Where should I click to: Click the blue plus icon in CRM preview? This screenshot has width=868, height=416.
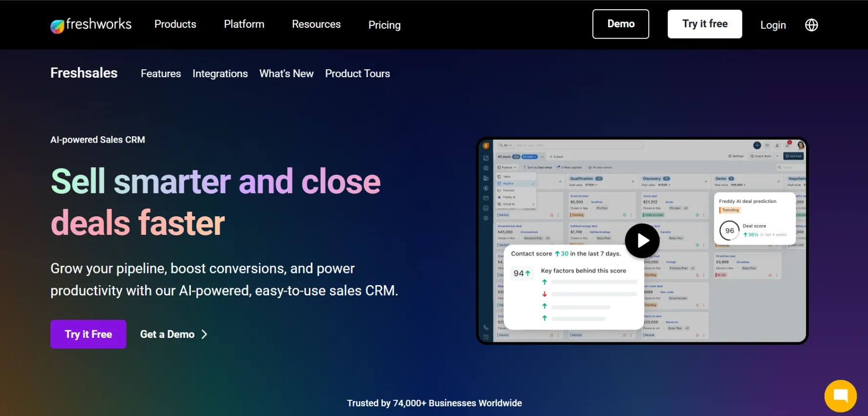tap(757, 146)
